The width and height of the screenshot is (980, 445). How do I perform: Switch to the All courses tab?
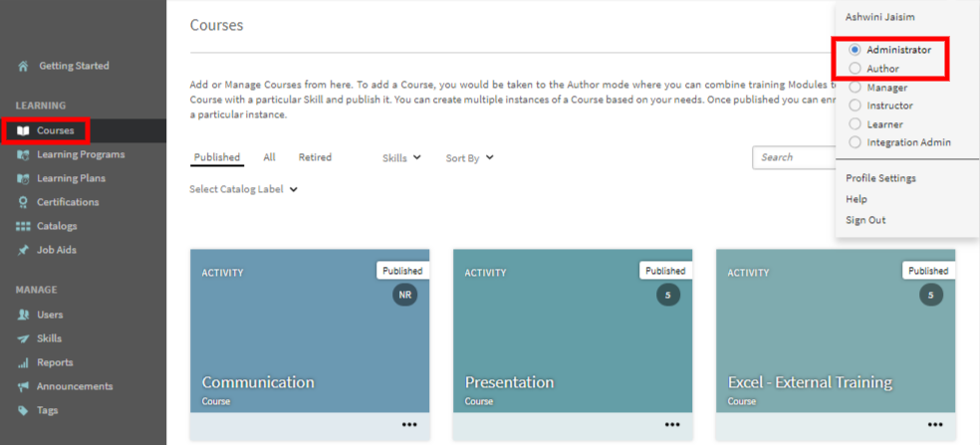[x=269, y=157]
